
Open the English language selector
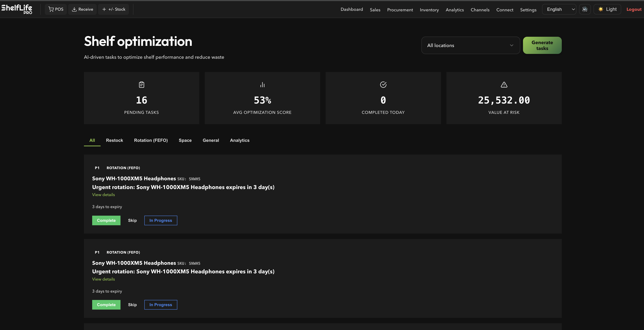tap(559, 9)
